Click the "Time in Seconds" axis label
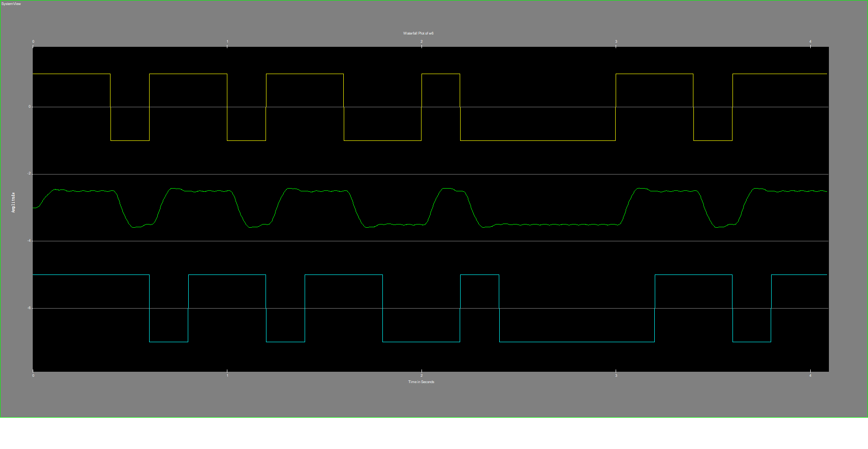Screen dimensions: 868x449 click(421, 382)
